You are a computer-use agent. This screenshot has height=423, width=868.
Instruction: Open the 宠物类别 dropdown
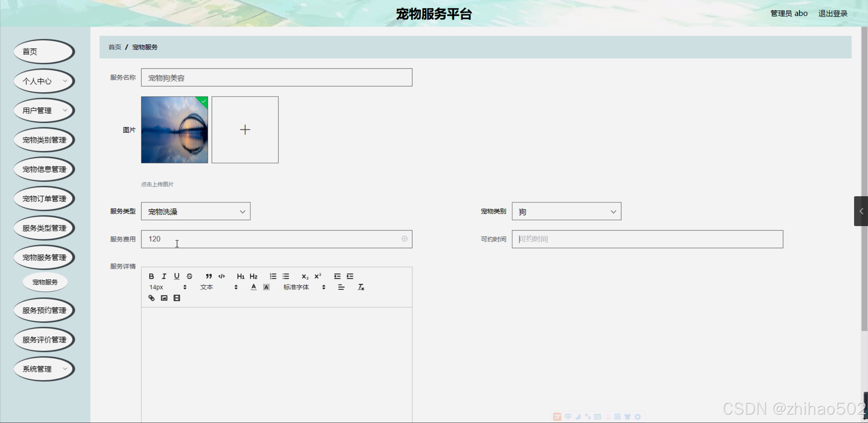click(566, 211)
